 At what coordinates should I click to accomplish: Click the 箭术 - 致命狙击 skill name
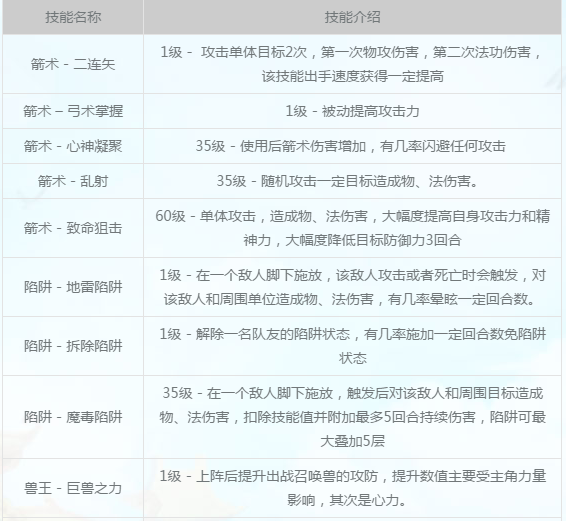click(73, 228)
